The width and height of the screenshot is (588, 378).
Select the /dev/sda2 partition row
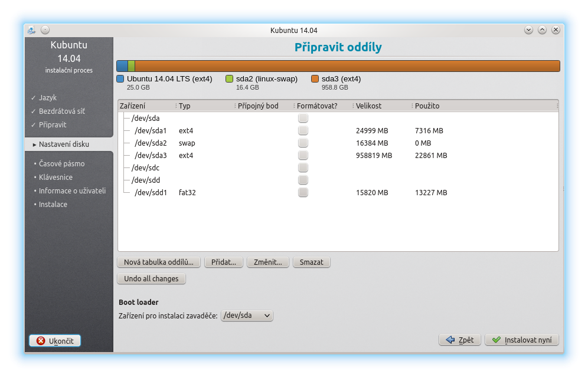(x=338, y=143)
